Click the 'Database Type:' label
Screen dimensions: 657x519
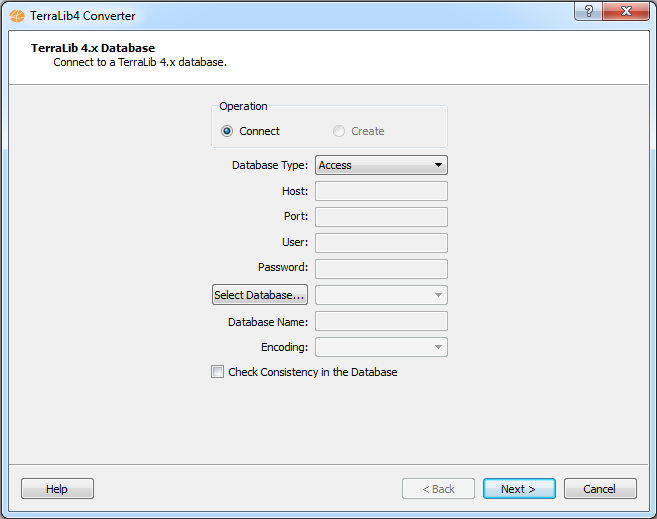point(270,165)
